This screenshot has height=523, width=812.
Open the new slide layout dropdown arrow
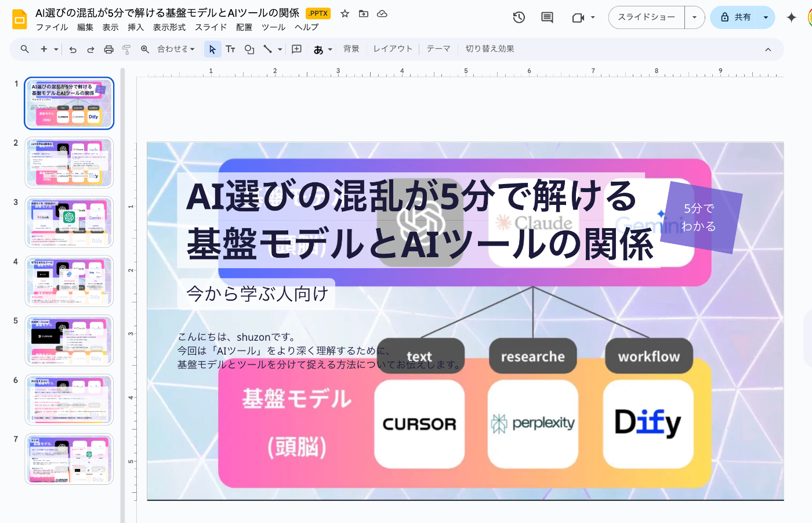(56, 49)
